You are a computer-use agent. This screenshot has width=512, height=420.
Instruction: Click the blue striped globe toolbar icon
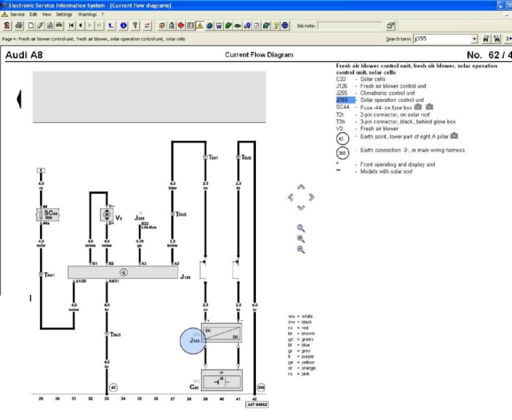tap(285, 25)
